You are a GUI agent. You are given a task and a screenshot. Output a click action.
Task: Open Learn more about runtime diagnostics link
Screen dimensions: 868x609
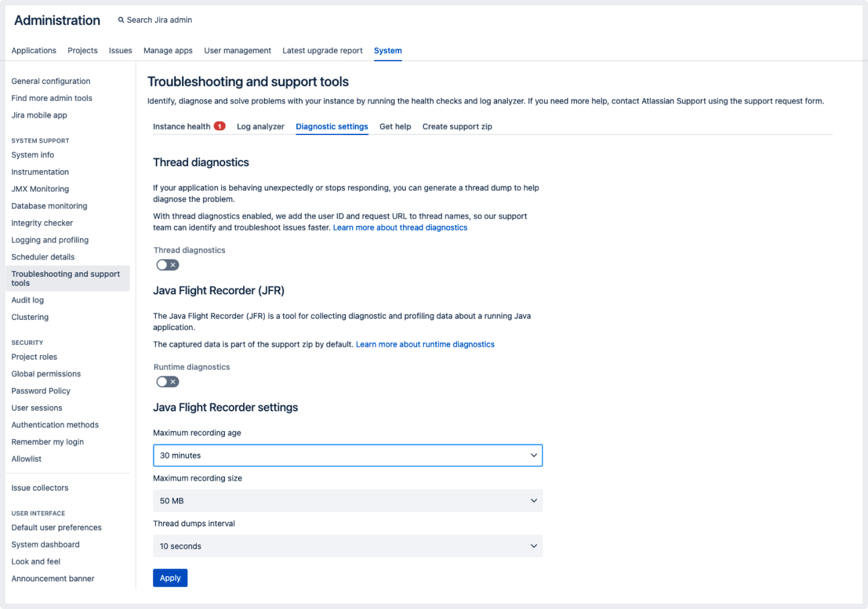coord(425,344)
